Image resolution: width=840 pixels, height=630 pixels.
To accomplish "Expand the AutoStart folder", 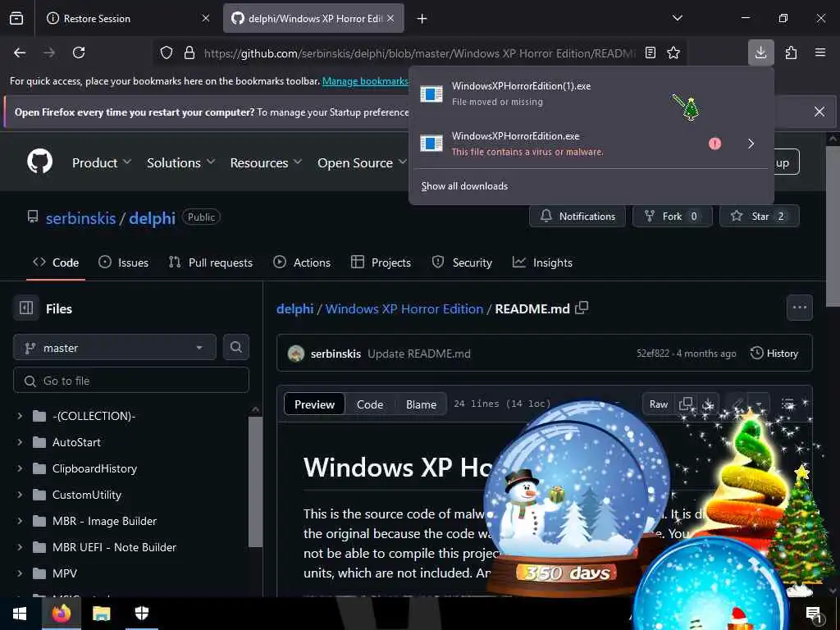I will tap(20, 442).
